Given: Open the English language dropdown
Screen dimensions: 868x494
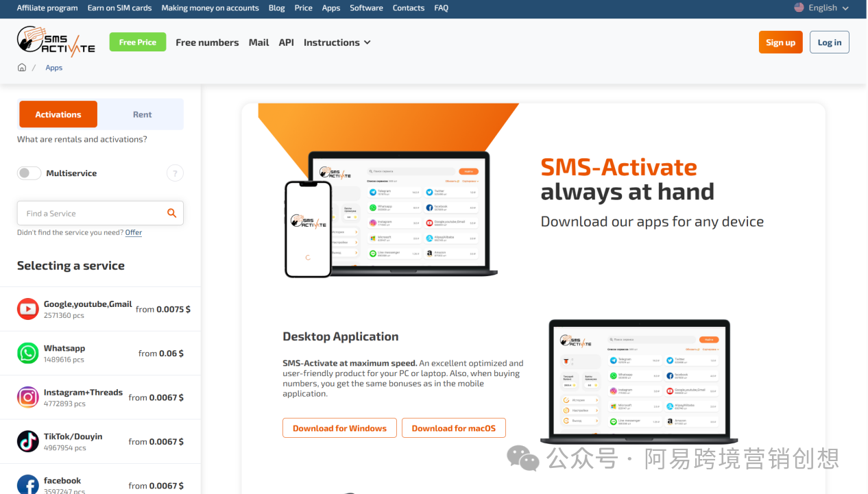Looking at the screenshot, I should click(x=821, y=8).
